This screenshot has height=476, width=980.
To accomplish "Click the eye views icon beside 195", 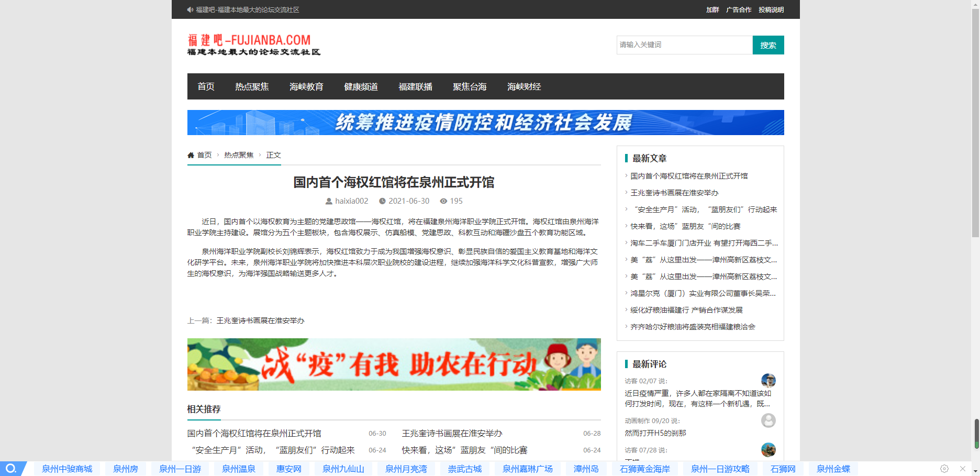I will [x=443, y=201].
